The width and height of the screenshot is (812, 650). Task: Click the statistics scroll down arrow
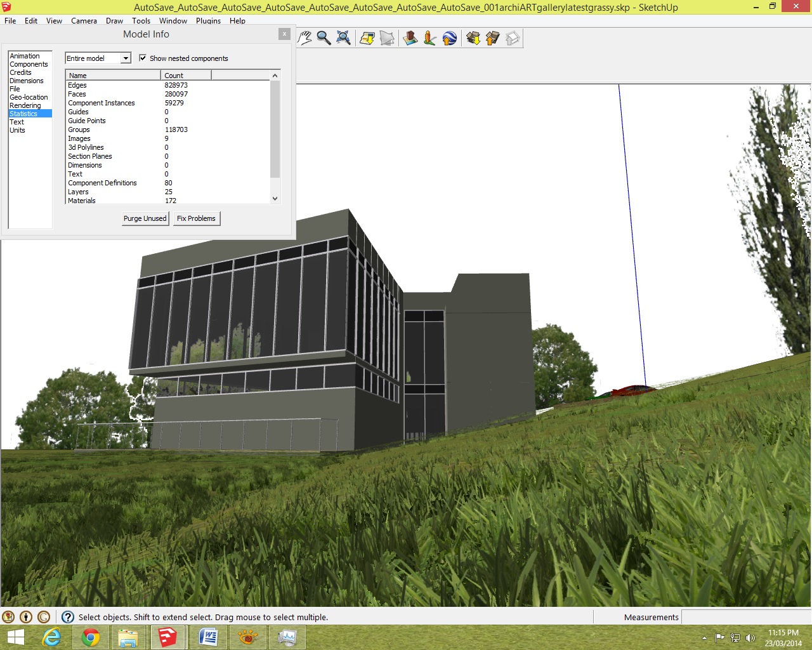click(275, 199)
